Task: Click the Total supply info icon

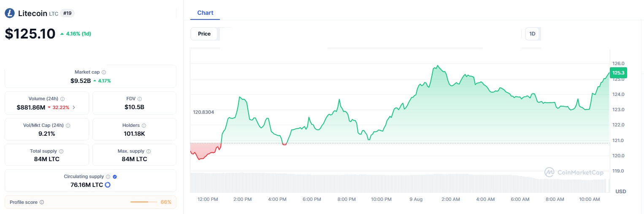Action: [61, 151]
